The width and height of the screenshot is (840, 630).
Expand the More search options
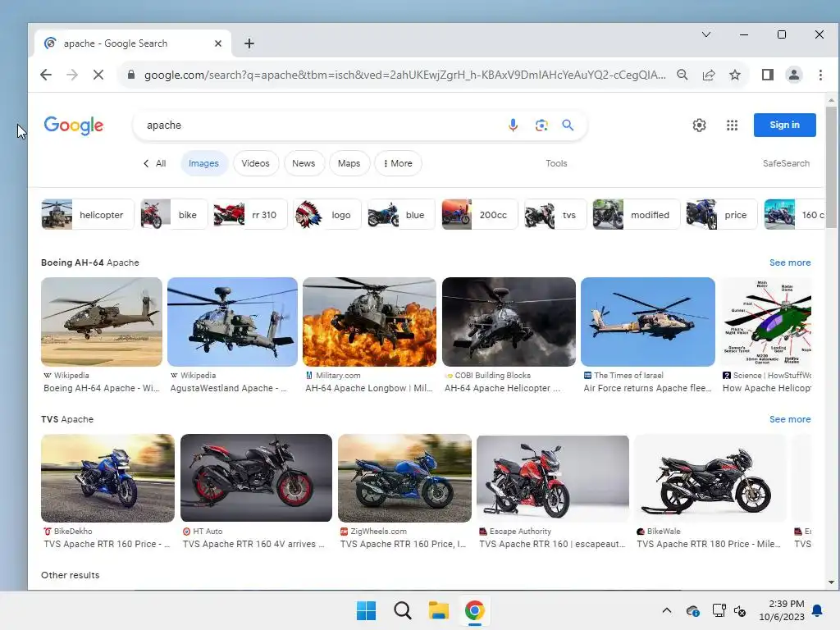click(398, 163)
